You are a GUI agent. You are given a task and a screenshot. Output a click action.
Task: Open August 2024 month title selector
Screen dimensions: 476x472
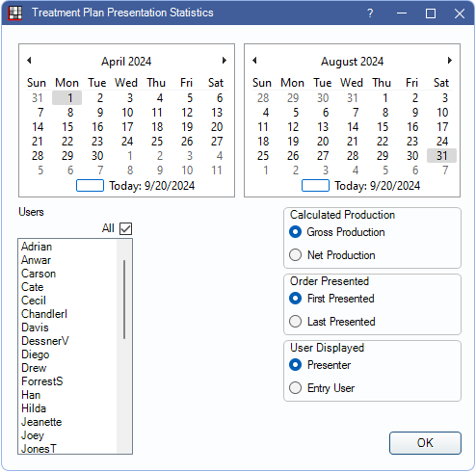pos(352,61)
